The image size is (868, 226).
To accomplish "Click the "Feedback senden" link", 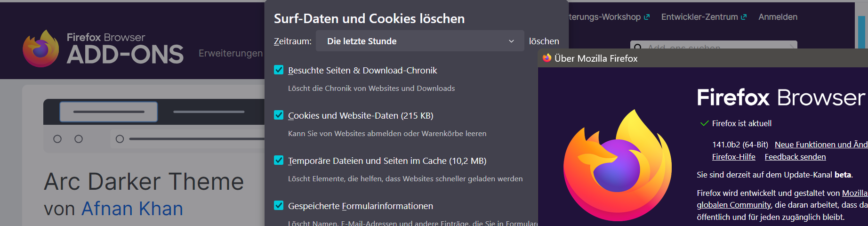I will point(795,157).
